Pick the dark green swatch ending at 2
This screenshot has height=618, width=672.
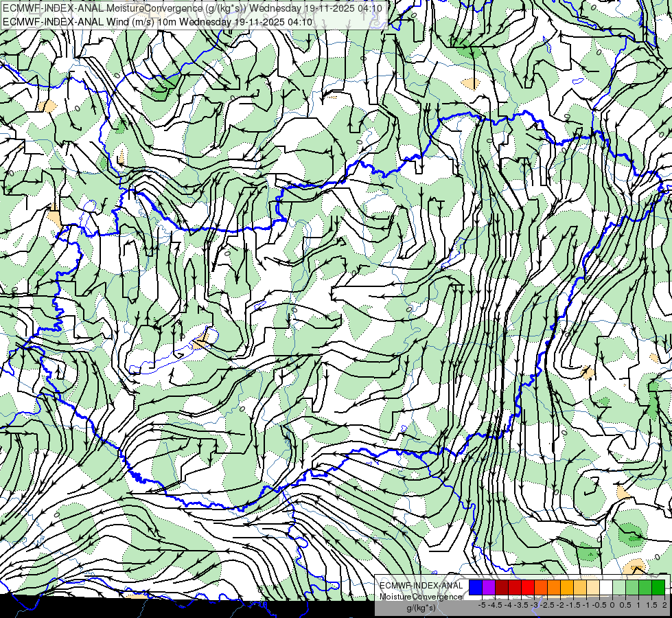coord(658,587)
